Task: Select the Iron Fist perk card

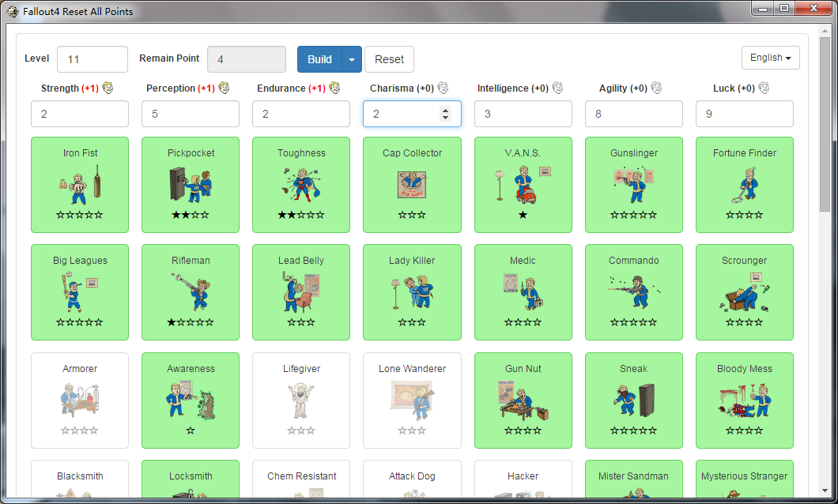Action: (x=80, y=185)
